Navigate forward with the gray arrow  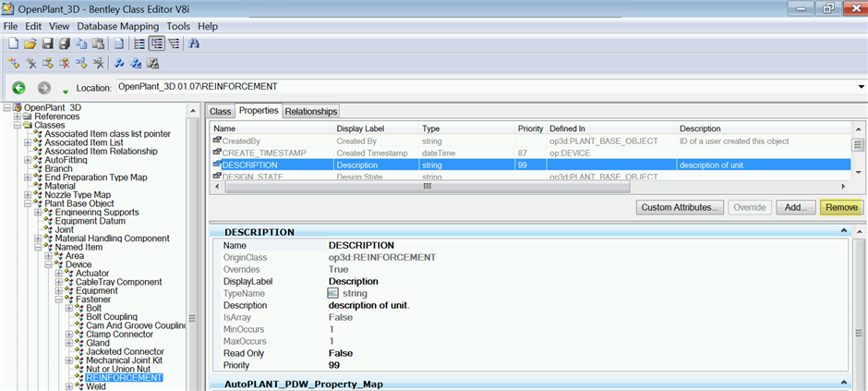44,88
